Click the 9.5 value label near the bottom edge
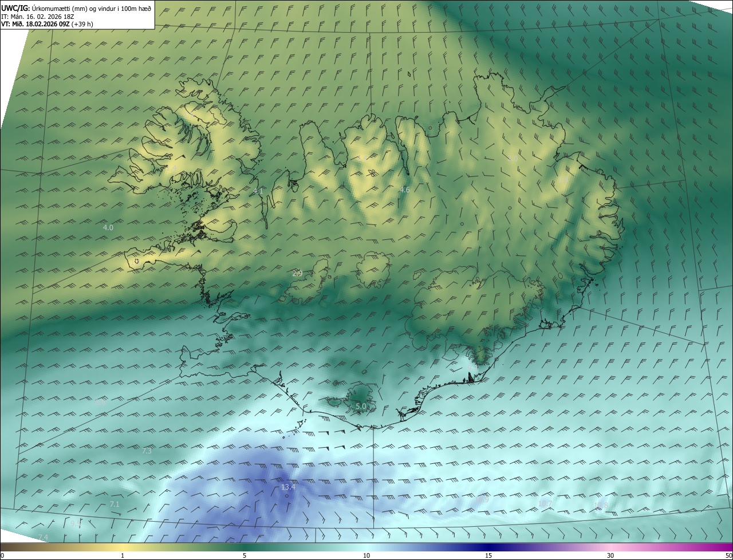This screenshot has height=560, width=733. (x=76, y=524)
